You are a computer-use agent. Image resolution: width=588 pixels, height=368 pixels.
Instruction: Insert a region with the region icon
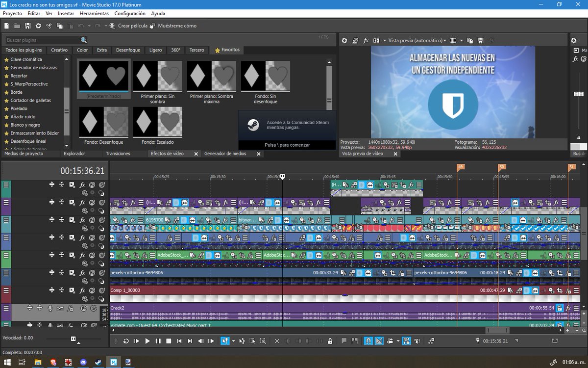click(x=354, y=341)
